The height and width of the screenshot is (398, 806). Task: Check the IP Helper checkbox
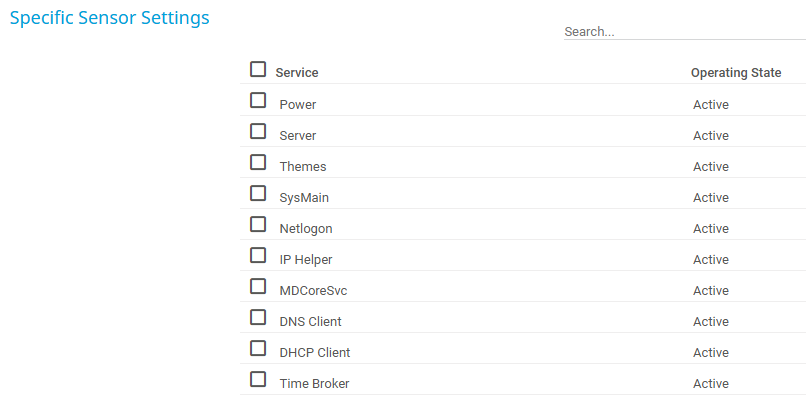point(258,255)
